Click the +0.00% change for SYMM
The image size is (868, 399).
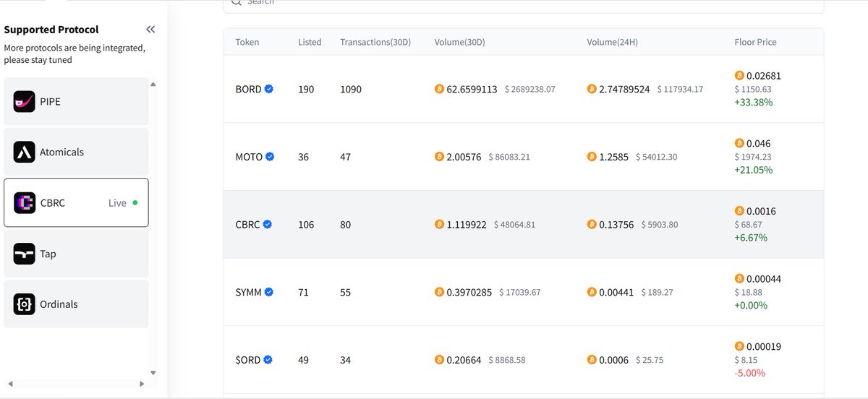pyautogui.click(x=751, y=305)
